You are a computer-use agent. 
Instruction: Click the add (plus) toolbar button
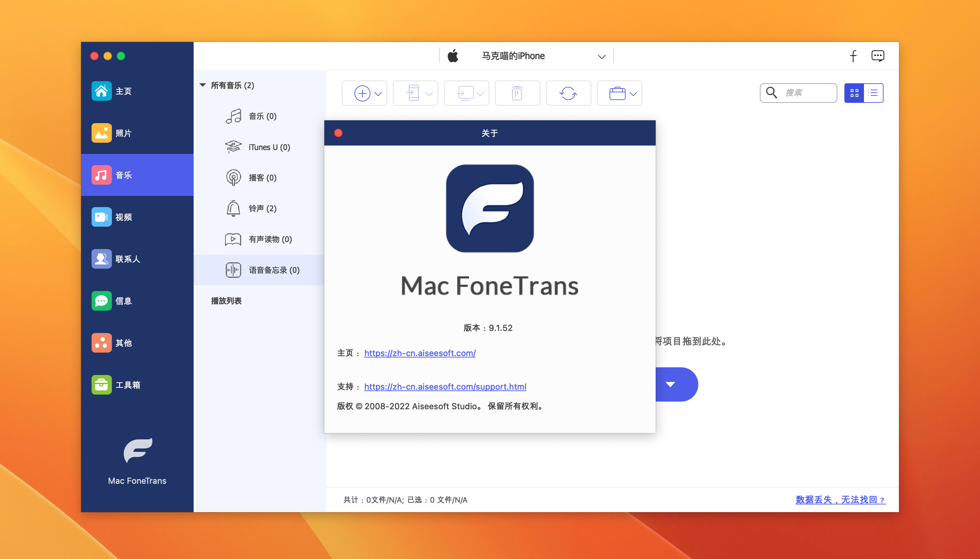tap(362, 93)
